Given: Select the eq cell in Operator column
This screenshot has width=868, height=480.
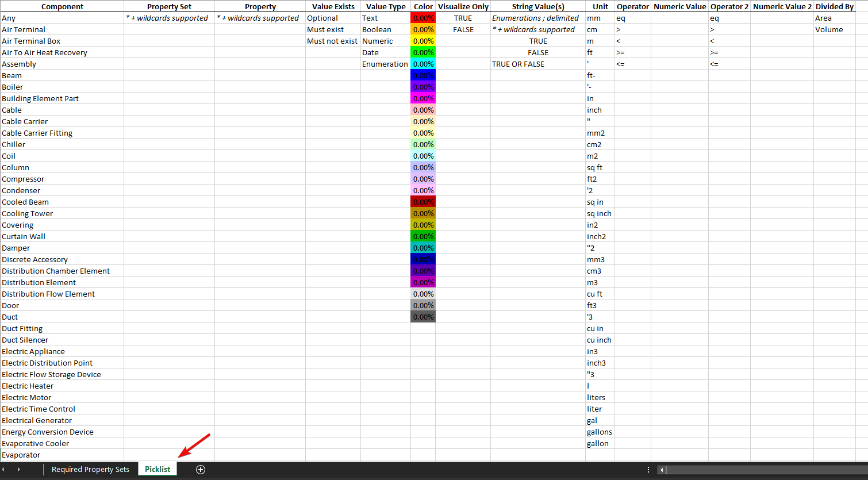Looking at the screenshot, I should coord(633,18).
